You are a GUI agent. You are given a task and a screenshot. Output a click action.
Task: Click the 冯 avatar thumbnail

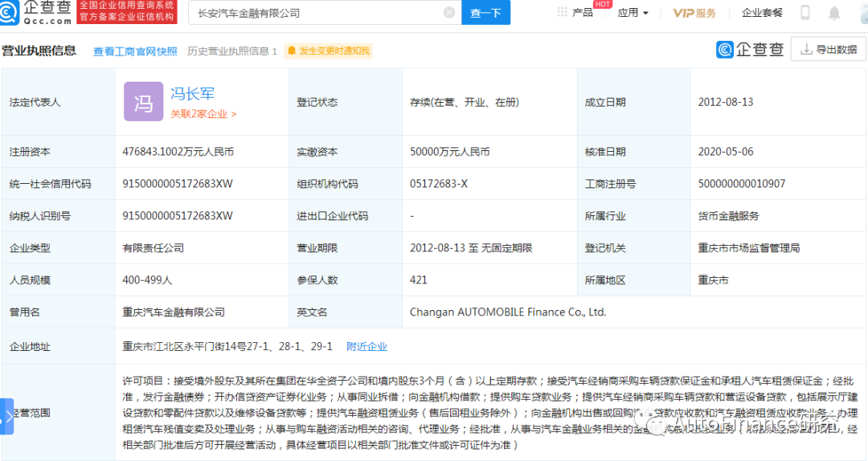(x=143, y=102)
